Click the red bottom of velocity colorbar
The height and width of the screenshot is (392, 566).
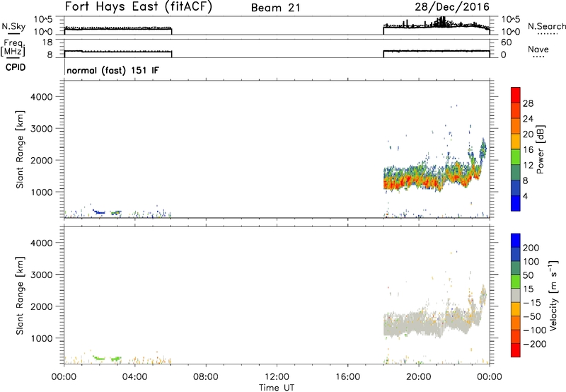coord(516,350)
